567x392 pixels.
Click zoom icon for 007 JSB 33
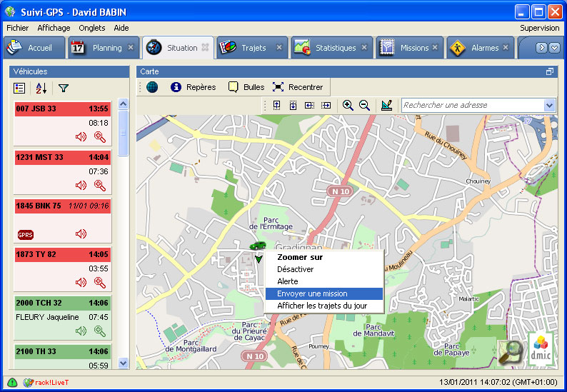pyautogui.click(x=100, y=136)
